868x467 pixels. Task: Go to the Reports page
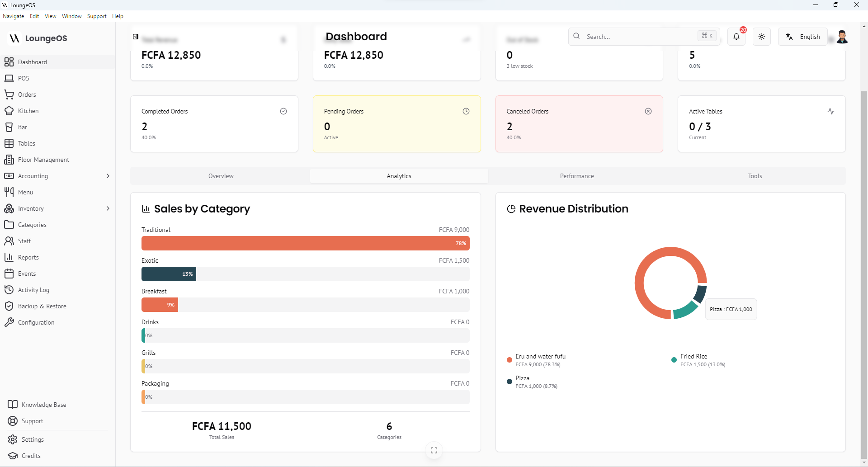[x=28, y=257]
